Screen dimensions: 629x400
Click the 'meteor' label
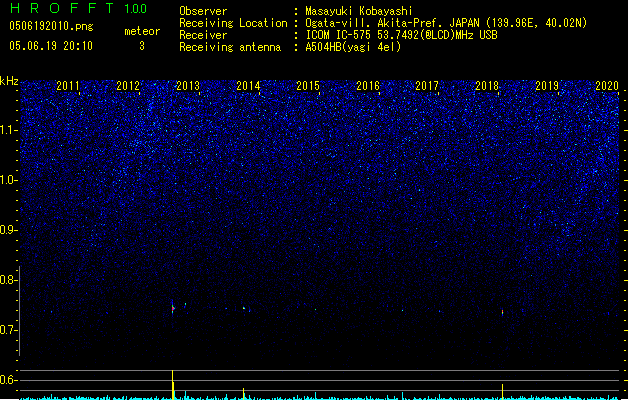(x=142, y=31)
